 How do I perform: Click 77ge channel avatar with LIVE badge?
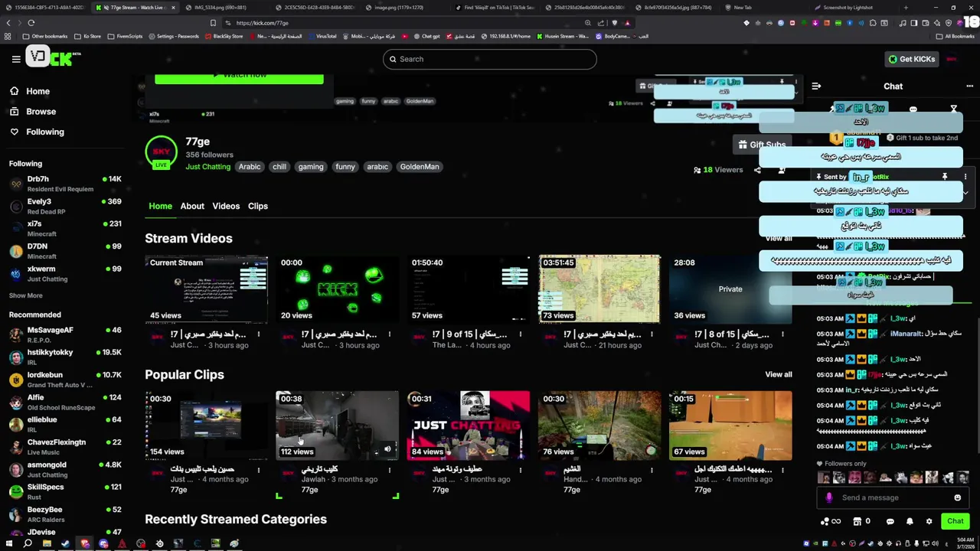coord(161,153)
